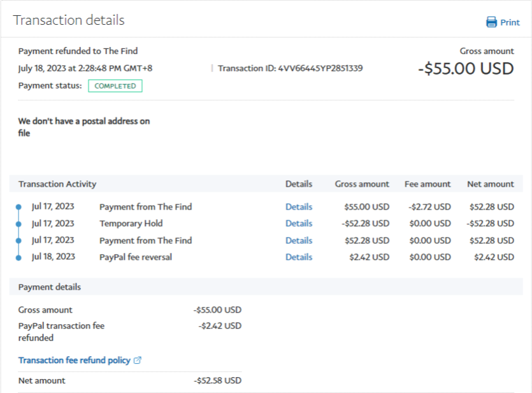This screenshot has width=532, height=393.
Task: View Details for the Temporary Hold row
Action: 298,224
